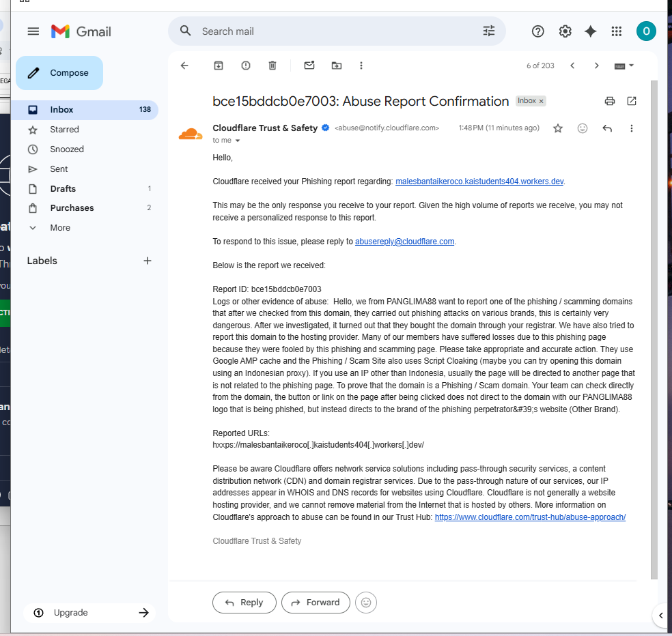Click the Reply button
The image size is (672, 636).
(x=244, y=603)
